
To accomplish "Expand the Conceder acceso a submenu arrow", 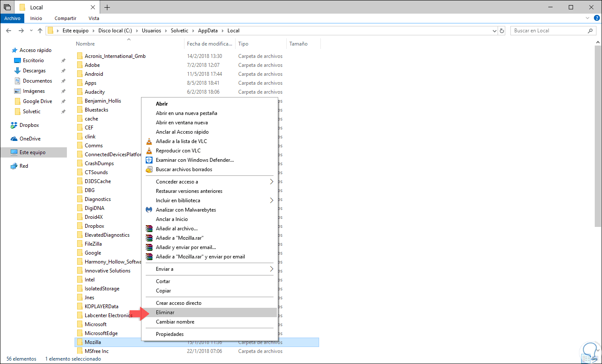I will coord(271,182).
